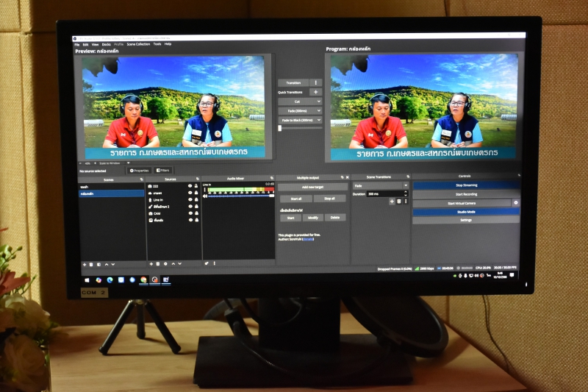Open the Tools menu
This screenshot has width=588, height=392.
[x=157, y=44]
